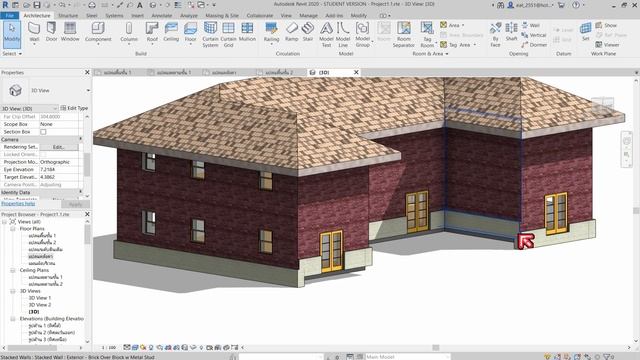Open the File menu
Image resolution: width=640 pixels, height=360 pixels.
coord(9,16)
